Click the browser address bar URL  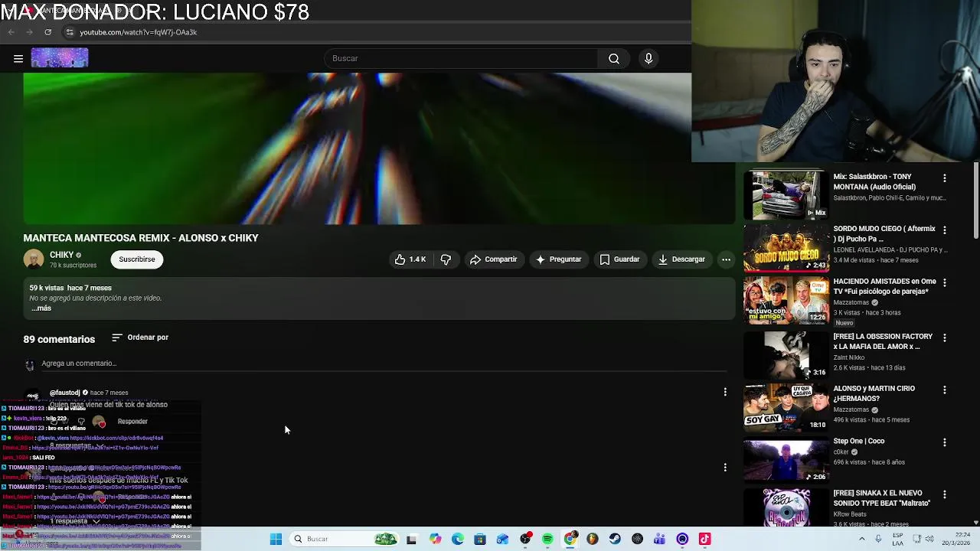pos(139,32)
